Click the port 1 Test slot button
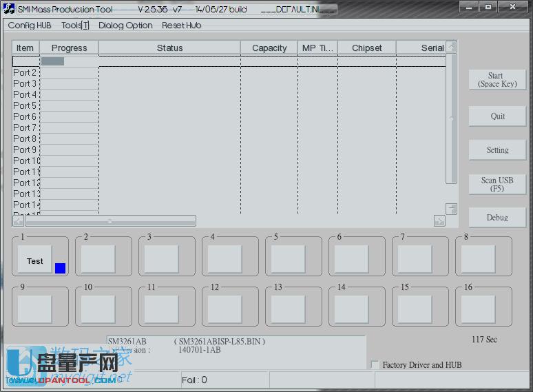This screenshot has width=533, height=392. 34,260
